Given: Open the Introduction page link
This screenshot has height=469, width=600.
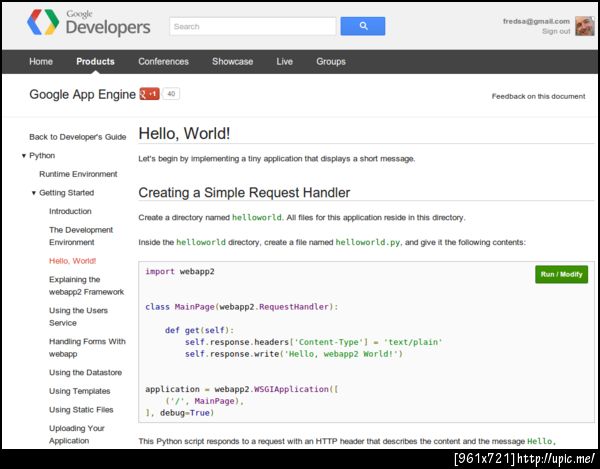Looking at the screenshot, I should [70, 211].
